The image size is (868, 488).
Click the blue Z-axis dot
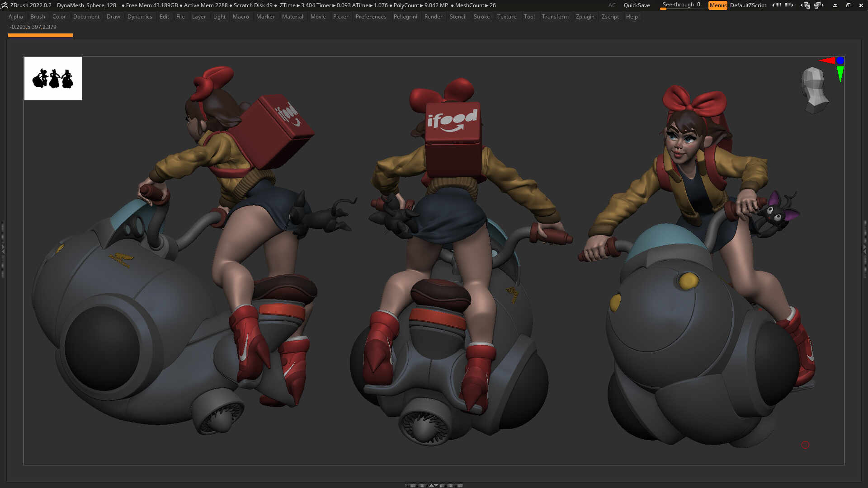point(840,60)
